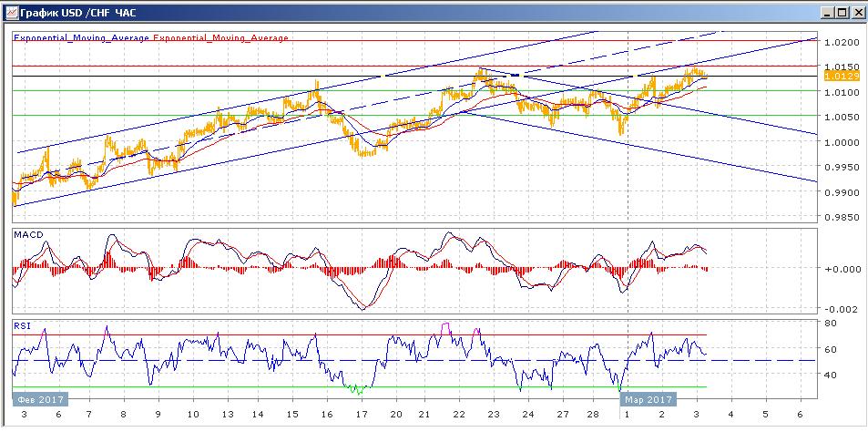The height and width of the screenshot is (432, 868).
Task: Click the 0.9950 price axis value
Action: pyautogui.click(x=841, y=168)
